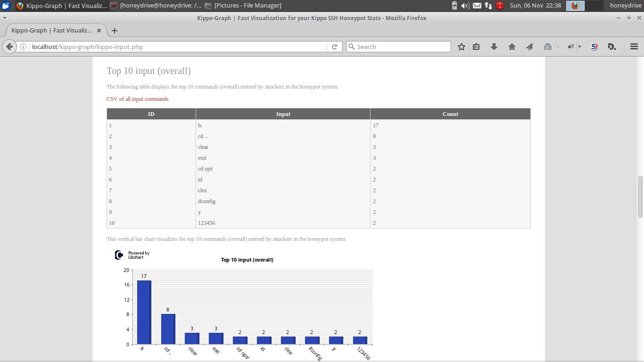Click the red S! extension icon
This screenshot has height=362, width=644.
[x=594, y=47]
